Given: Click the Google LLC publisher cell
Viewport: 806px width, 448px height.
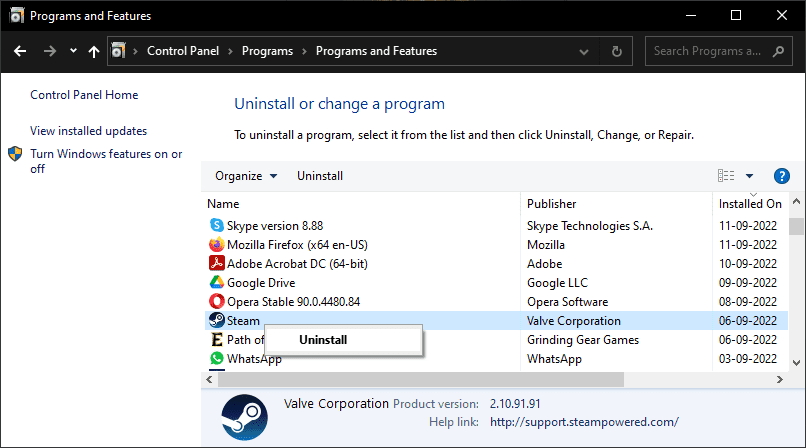Looking at the screenshot, I should tap(557, 283).
